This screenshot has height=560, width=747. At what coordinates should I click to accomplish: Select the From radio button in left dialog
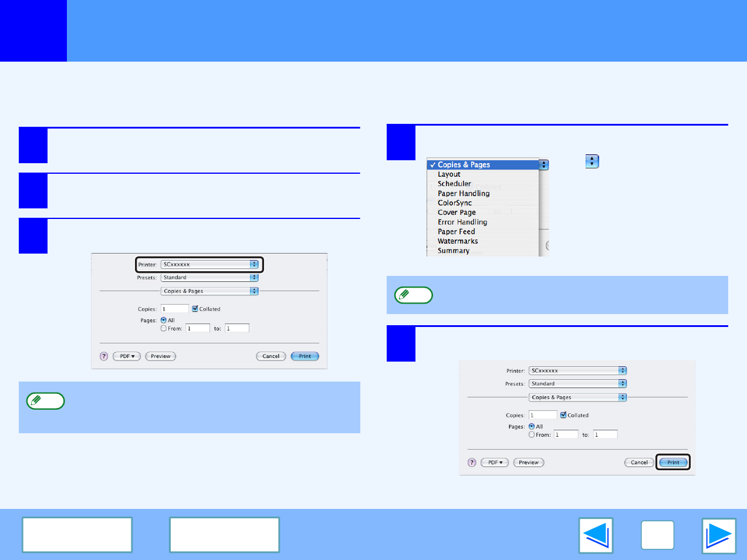coord(164,328)
